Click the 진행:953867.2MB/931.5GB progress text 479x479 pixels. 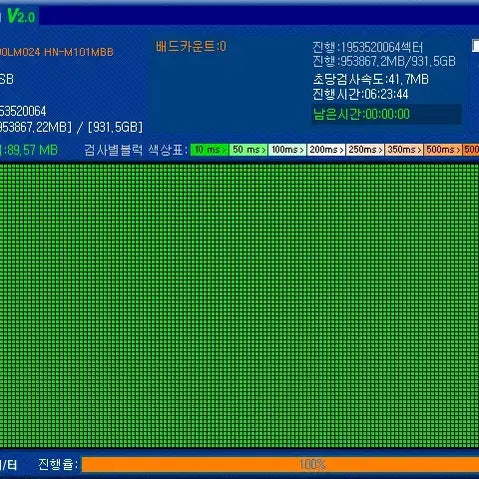pyautogui.click(x=384, y=61)
